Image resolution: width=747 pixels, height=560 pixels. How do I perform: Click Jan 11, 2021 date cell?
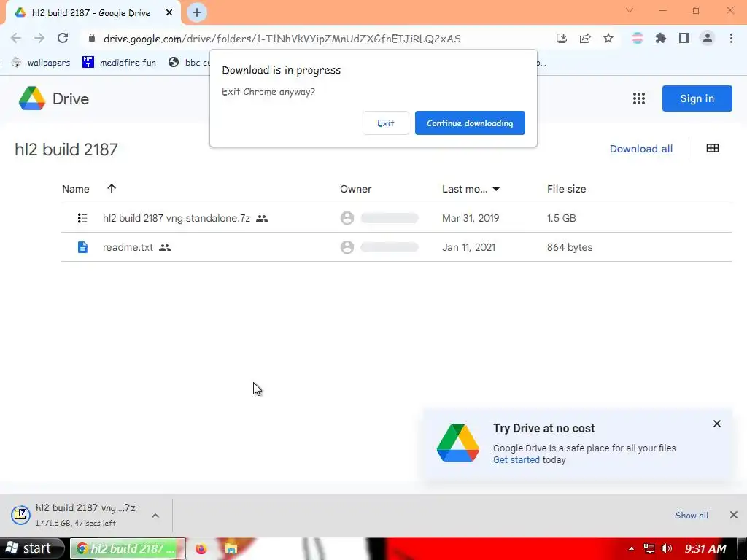(x=468, y=247)
